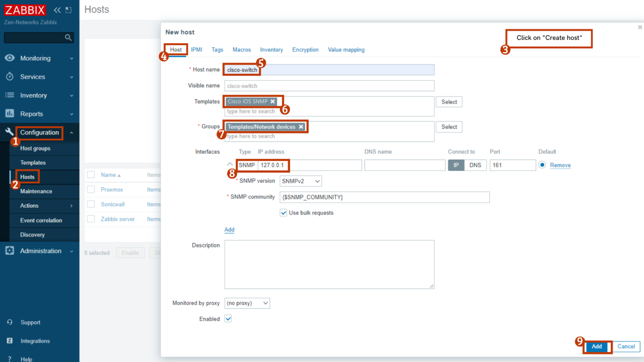
Task: Open the SNMP version dropdown
Action: coord(300,181)
